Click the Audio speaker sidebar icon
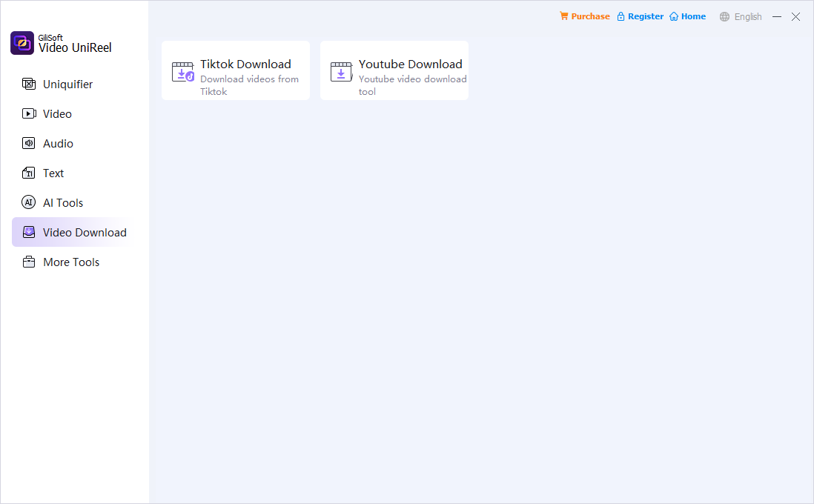 tap(29, 143)
